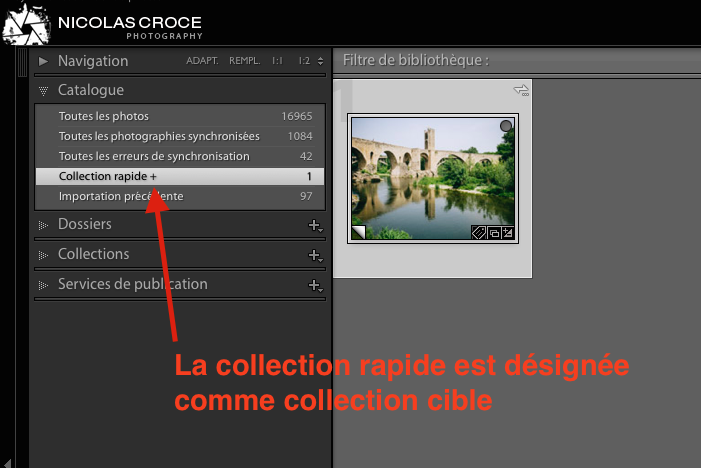Click the Nicolas Croce identity plate logo

click(x=103, y=24)
